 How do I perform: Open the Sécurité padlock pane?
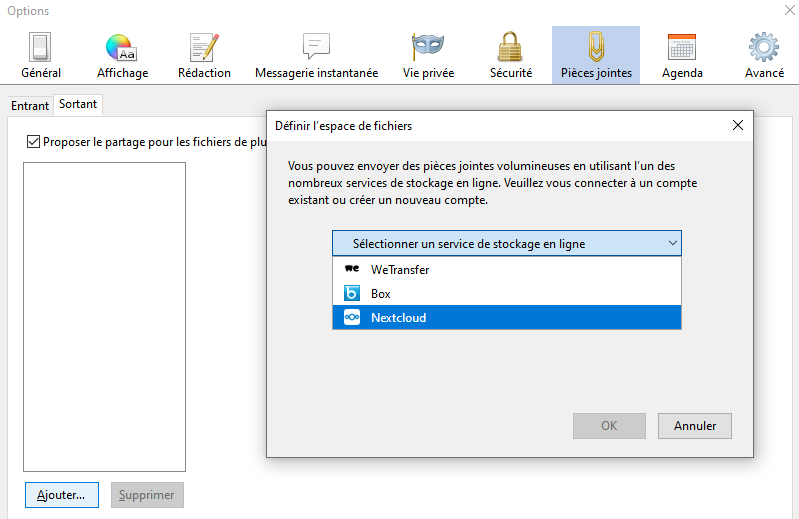pyautogui.click(x=511, y=55)
